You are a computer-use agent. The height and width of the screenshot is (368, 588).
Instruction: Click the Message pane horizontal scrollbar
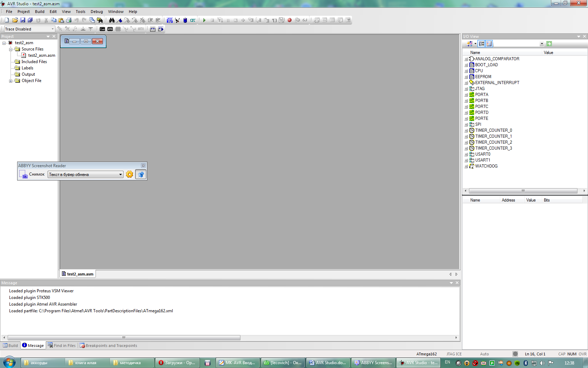(x=124, y=338)
